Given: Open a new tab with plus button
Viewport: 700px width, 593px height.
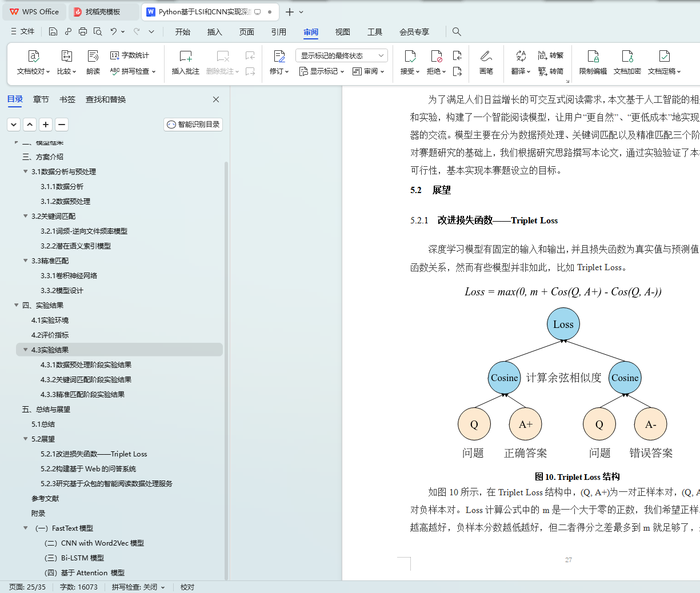Looking at the screenshot, I should point(290,11).
